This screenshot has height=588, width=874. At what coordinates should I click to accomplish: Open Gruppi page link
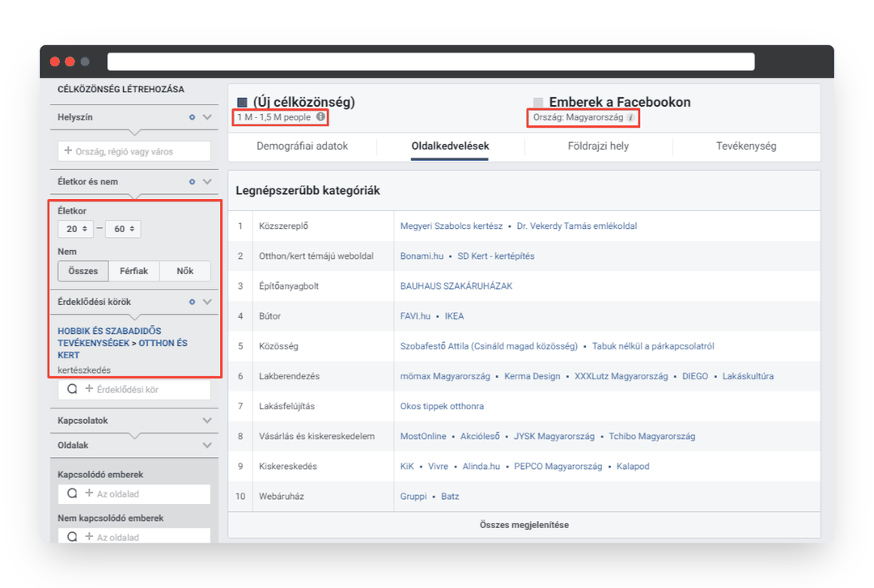[414, 497]
